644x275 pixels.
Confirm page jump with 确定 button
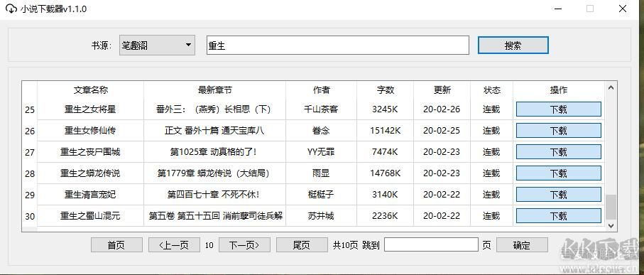[522, 245]
